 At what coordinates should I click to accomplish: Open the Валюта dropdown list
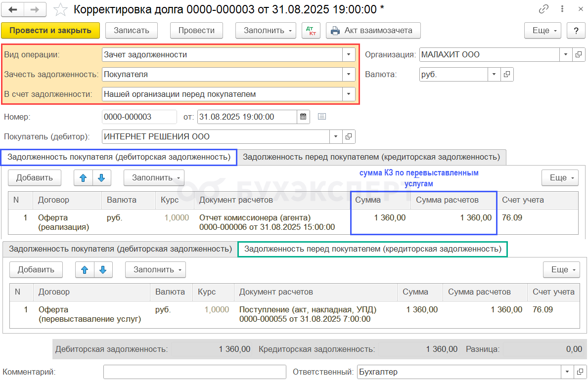494,75
